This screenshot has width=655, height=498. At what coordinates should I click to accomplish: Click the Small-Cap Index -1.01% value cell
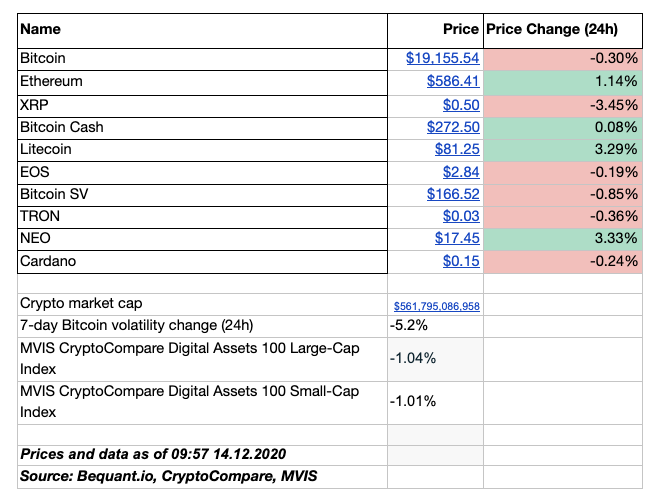tap(433, 402)
